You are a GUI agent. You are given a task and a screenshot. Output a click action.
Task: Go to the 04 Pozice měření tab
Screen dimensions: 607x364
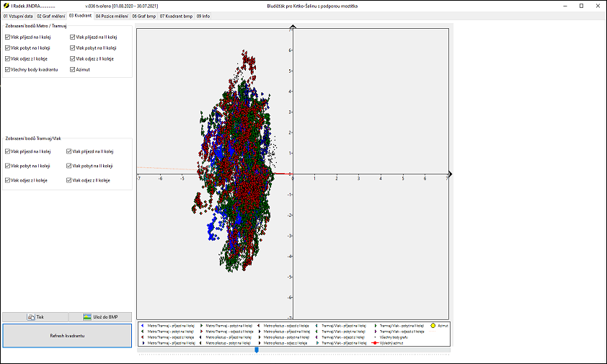[x=112, y=15]
